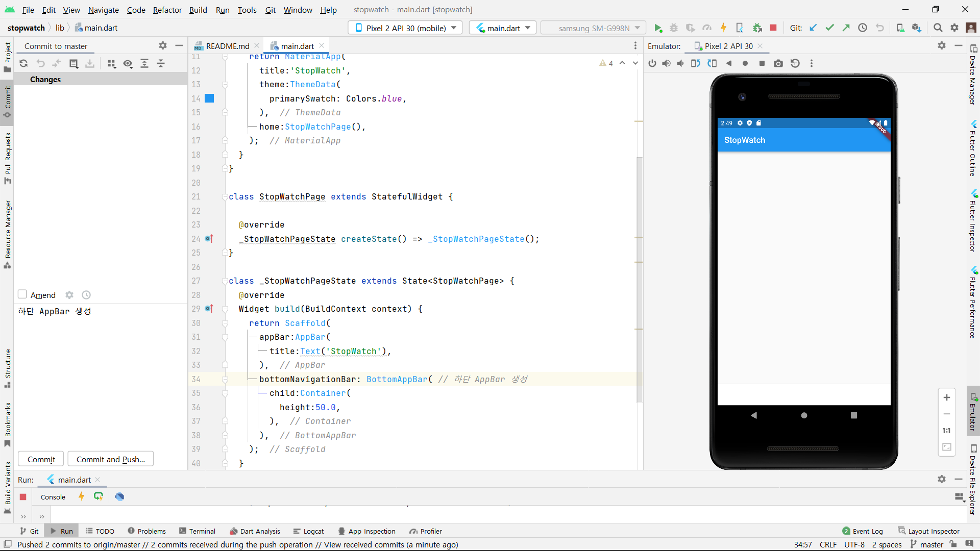Open Git update project arrow icon

pos(814,28)
